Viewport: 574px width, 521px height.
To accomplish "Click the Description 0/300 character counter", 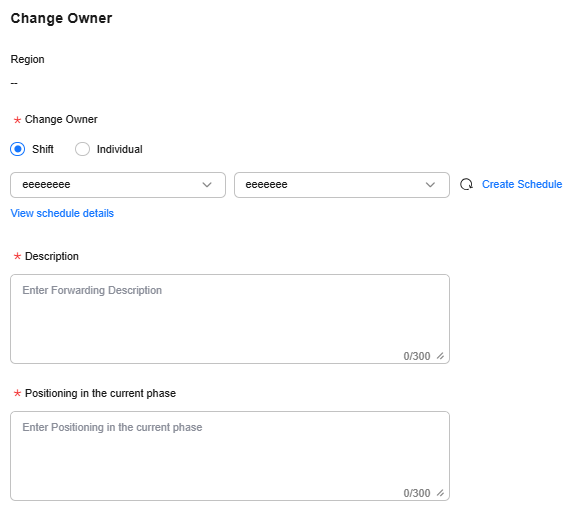I will coord(417,356).
